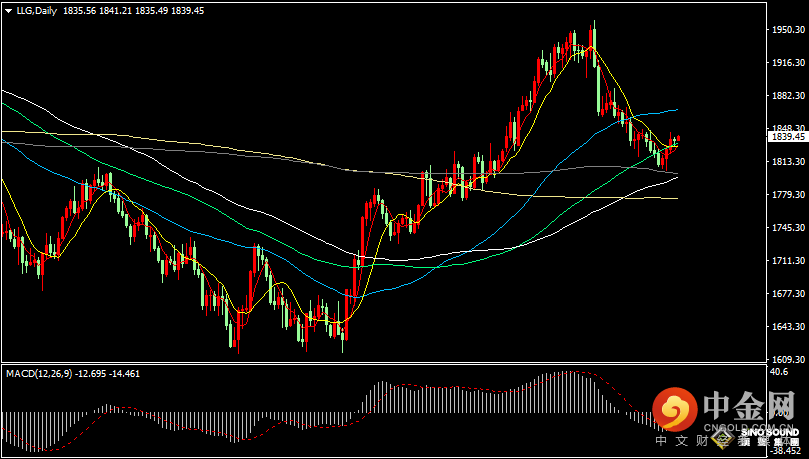Click the MACD scale value 40.6
The image size is (809, 459).
coord(780,373)
